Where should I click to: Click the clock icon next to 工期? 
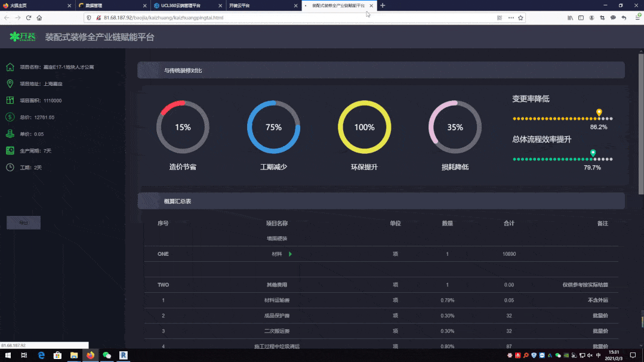10,167
